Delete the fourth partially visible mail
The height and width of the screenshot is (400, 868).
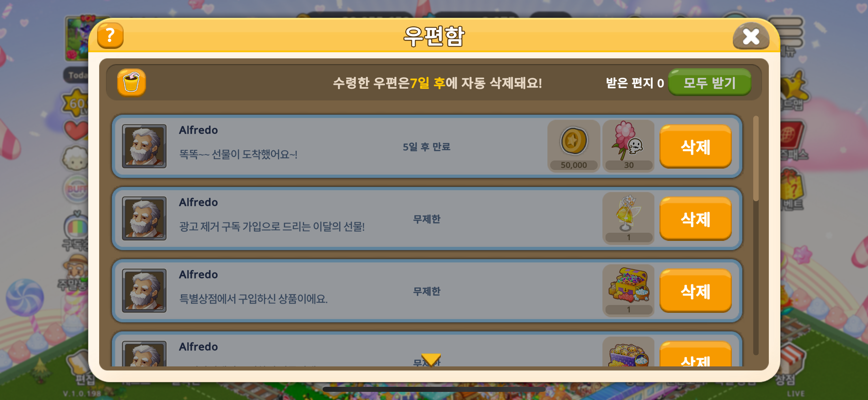(x=695, y=354)
